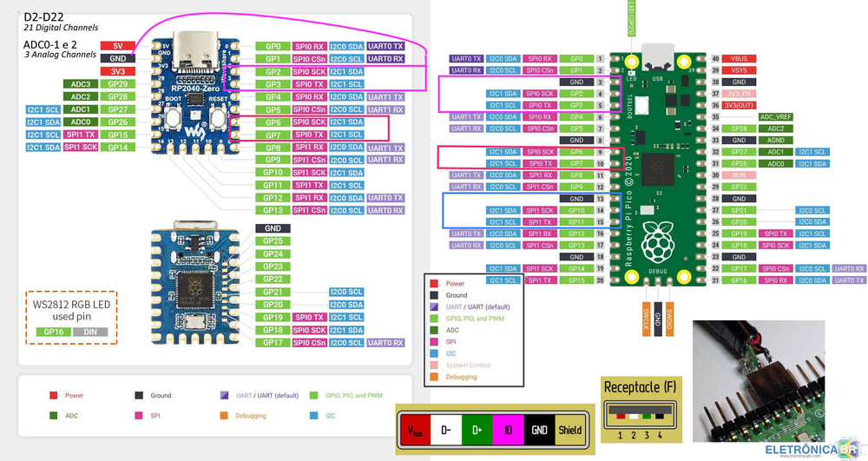Click the red Vbus segment in USB pinout
This screenshot has height=461, width=868.
(x=415, y=429)
